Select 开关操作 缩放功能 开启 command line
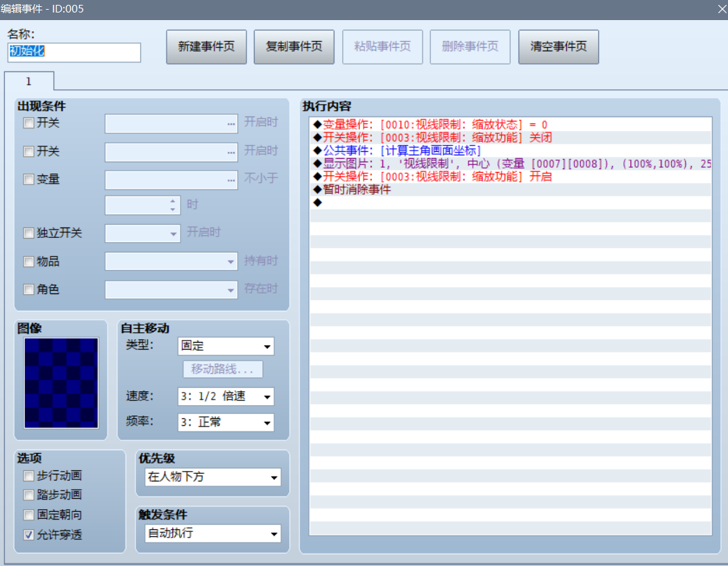Viewport: 728px width, 566px height. (x=511, y=177)
